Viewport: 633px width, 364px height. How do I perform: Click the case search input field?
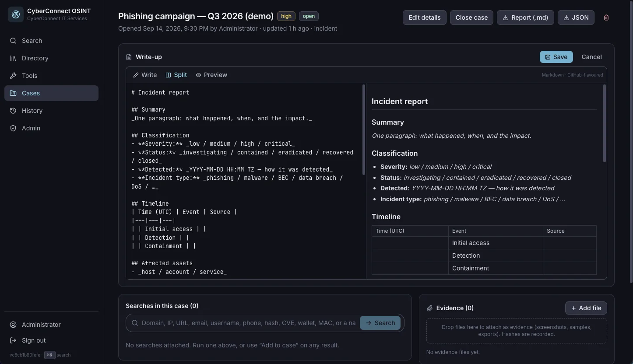point(249,323)
